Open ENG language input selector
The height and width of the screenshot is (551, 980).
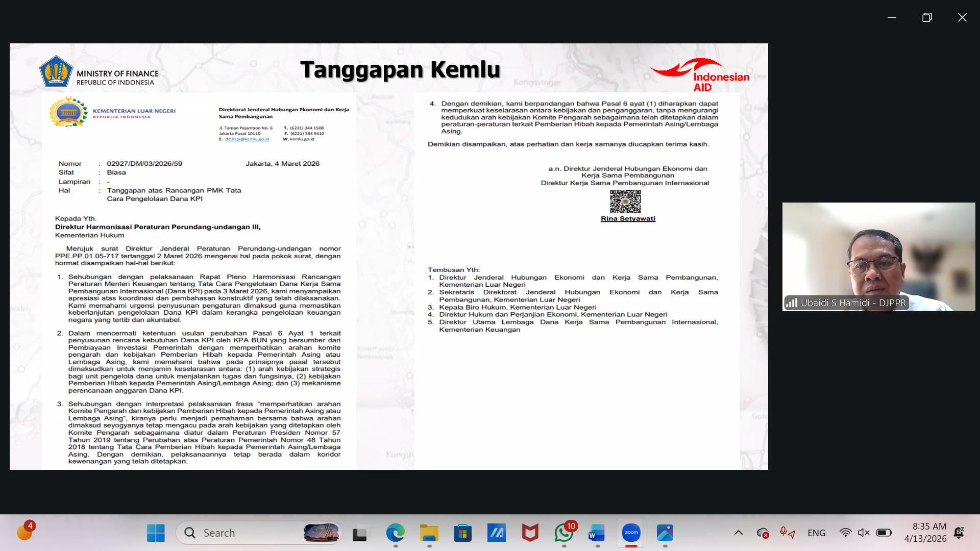coord(816,533)
